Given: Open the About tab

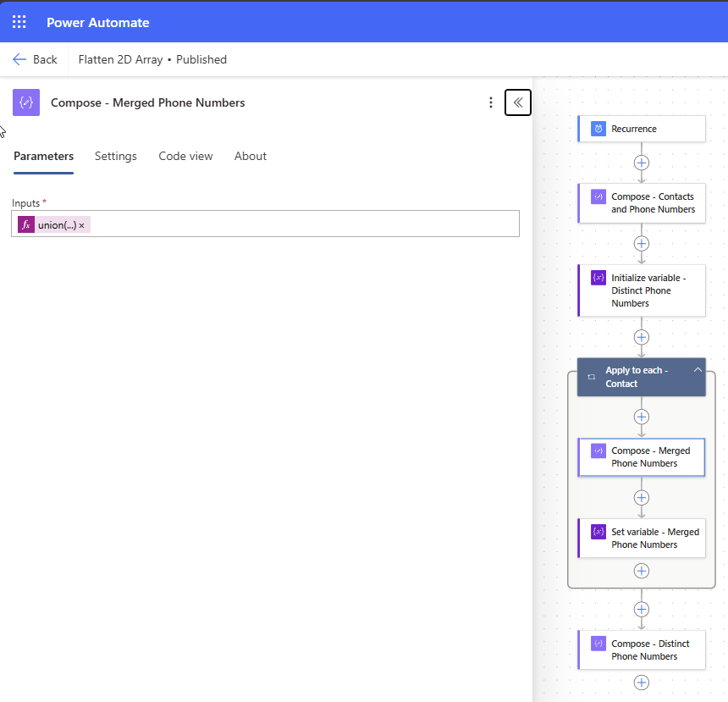Looking at the screenshot, I should [x=251, y=156].
